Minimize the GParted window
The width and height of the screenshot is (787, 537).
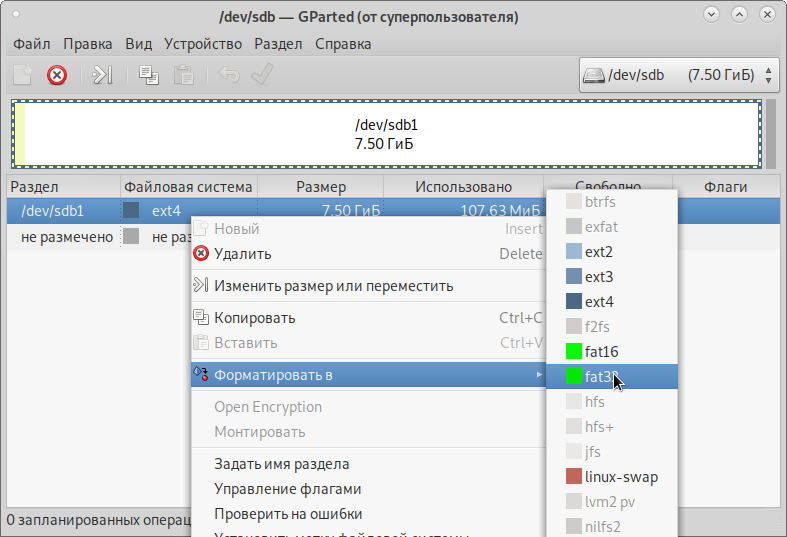(711, 15)
